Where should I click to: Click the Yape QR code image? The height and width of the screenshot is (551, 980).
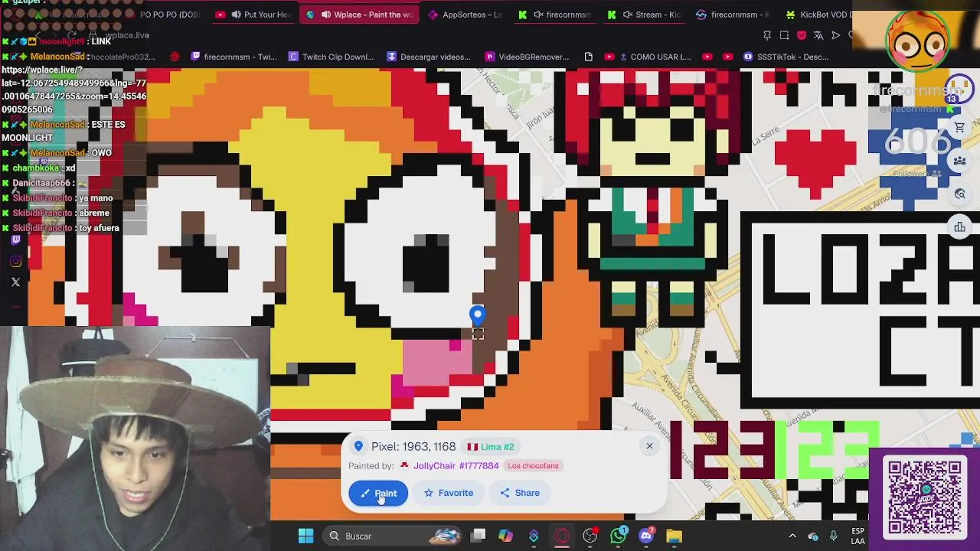click(925, 497)
